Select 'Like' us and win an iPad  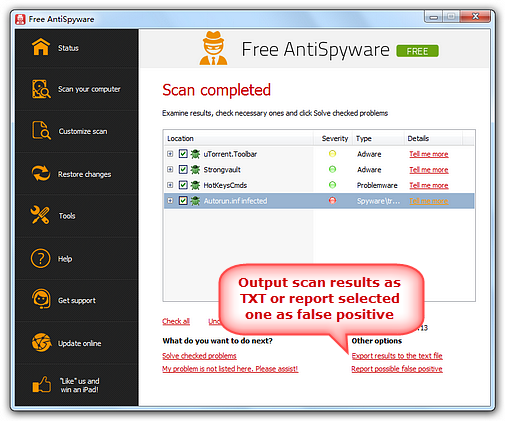(x=77, y=385)
